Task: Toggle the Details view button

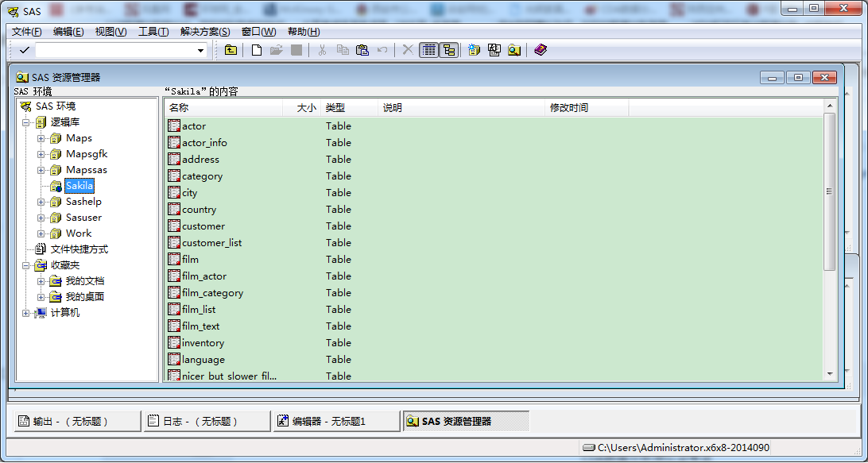Action: (x=428, y=50)
